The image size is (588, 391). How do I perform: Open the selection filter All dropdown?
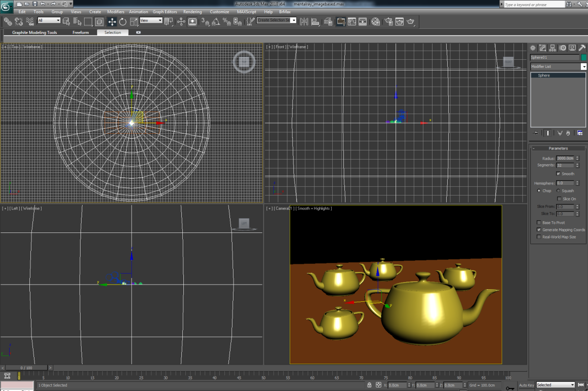coord(49,20)
